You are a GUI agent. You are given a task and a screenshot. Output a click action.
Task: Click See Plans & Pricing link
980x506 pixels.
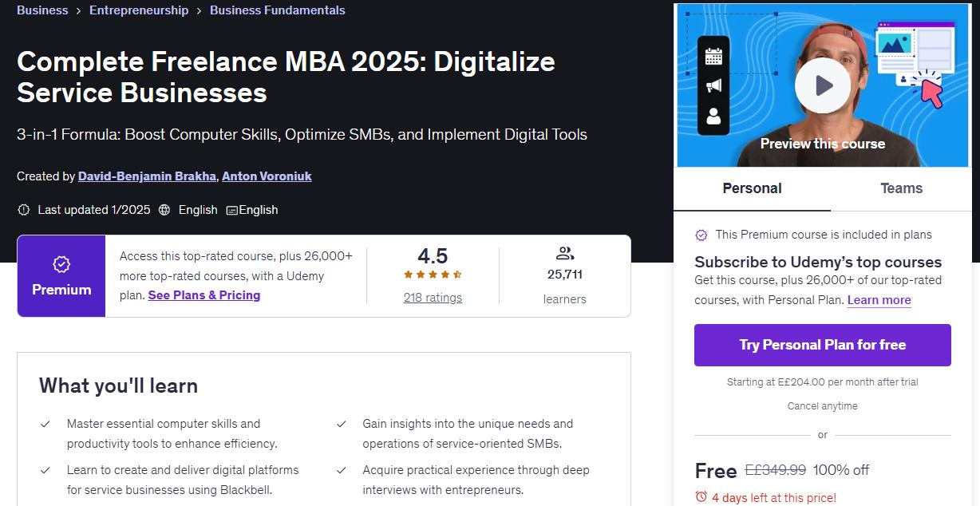coord(204,295)
